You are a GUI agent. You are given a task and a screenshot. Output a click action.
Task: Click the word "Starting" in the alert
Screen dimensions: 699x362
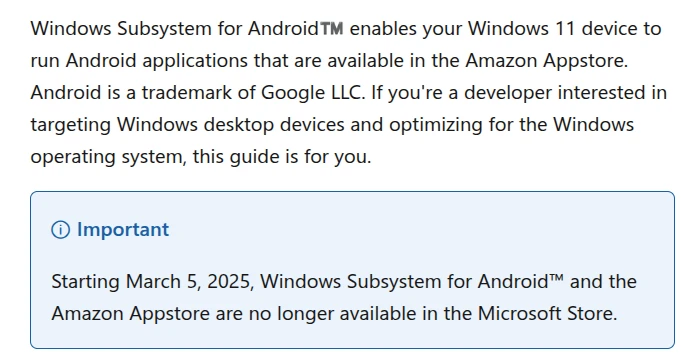point(85,282)
